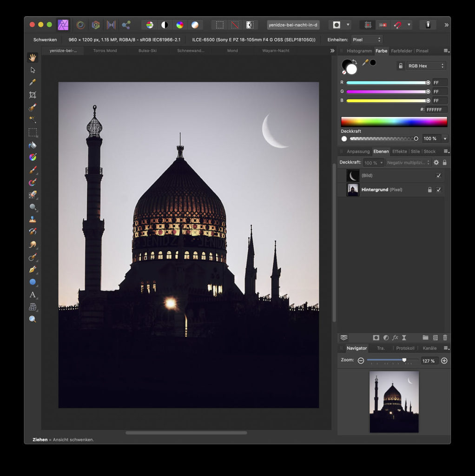Switch to the Anpassung tab

[358, 152]
